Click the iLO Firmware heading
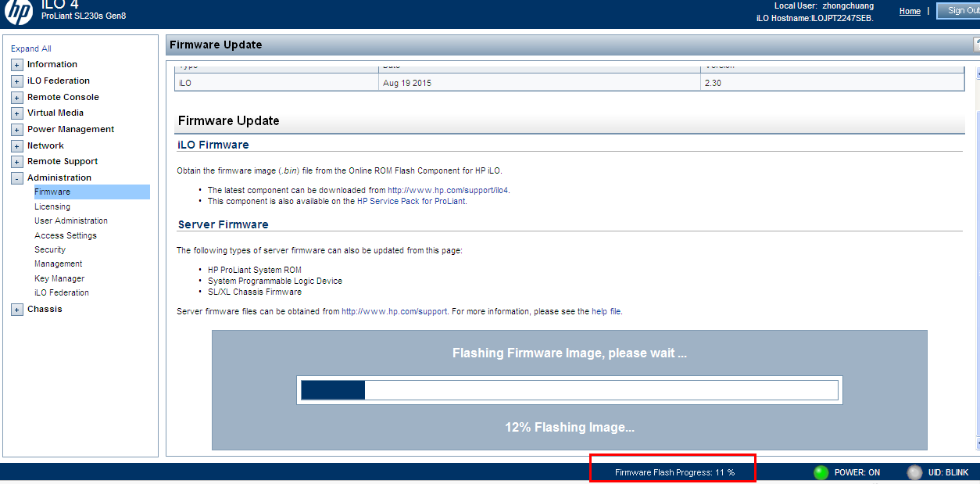 coord(213,145)
